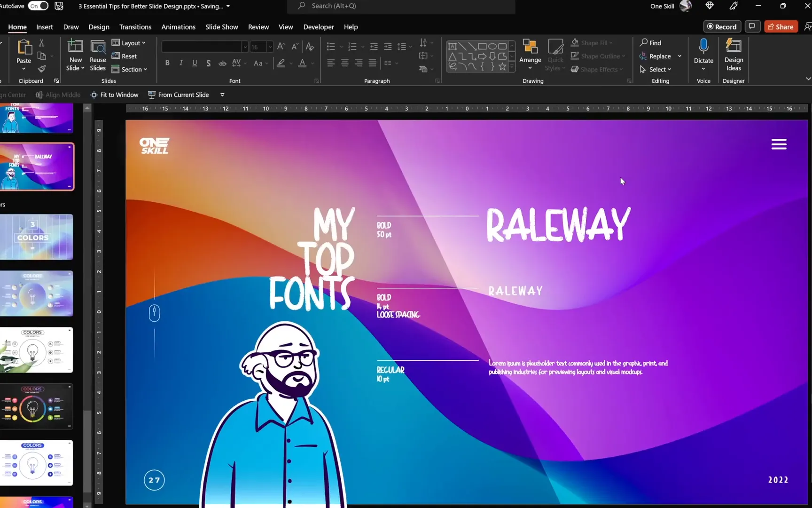812x508 pixels.
Task: Center align the paragraph text
Action: click(344, 63)
